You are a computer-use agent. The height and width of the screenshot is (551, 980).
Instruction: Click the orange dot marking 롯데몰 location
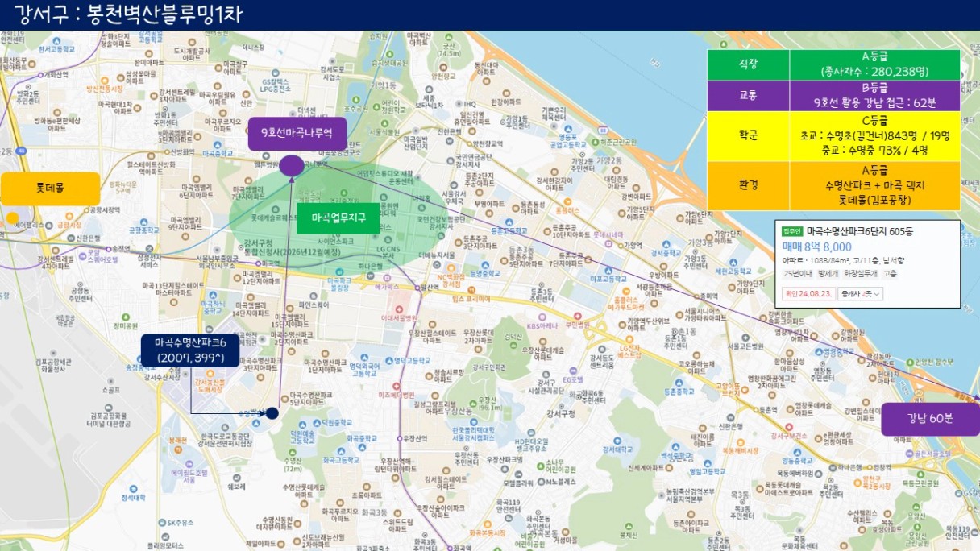[11, 217]
